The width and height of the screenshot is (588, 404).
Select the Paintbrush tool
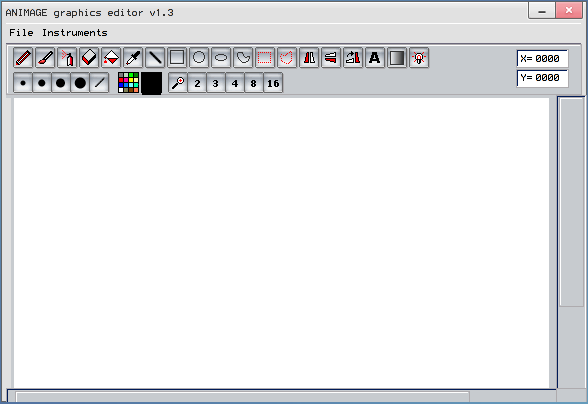point(45,58)
